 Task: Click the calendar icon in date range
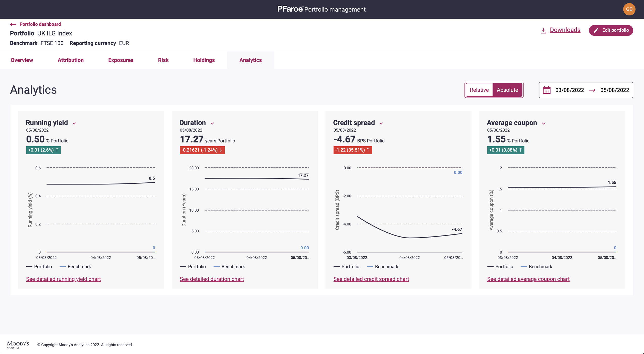(546, 90)
